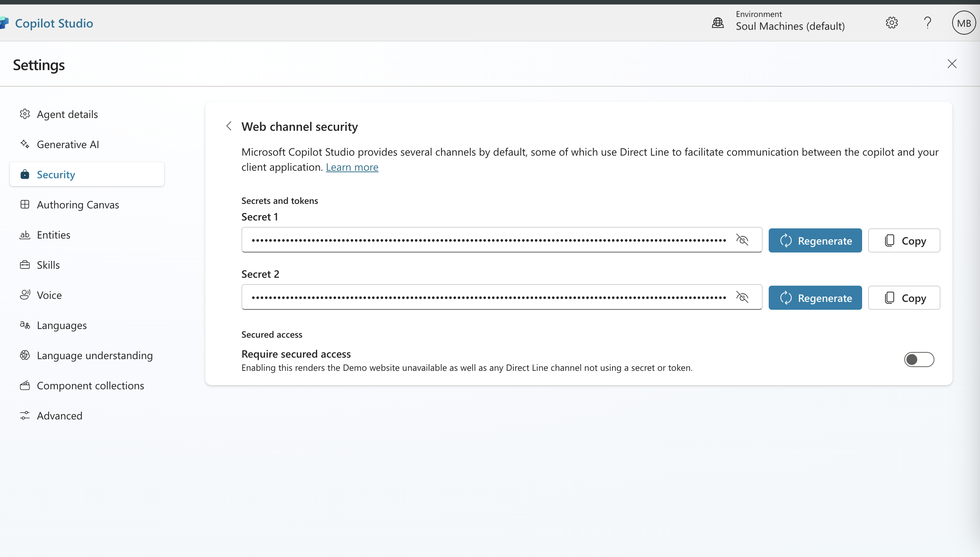Viewport: 980px width, 557px height.
Task: Copy Secret 2 to clipboard
Action: pyautogui.click(x=904, y=298)
